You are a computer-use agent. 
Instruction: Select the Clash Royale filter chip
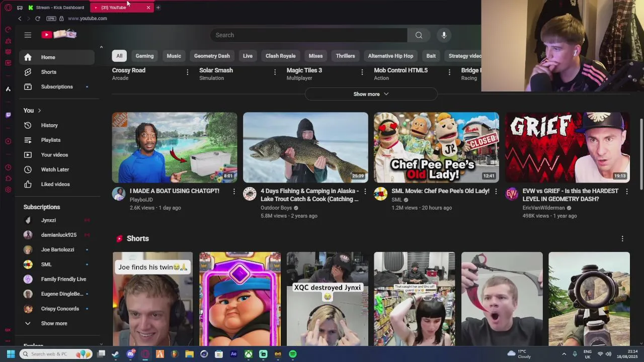pos(280,56)
